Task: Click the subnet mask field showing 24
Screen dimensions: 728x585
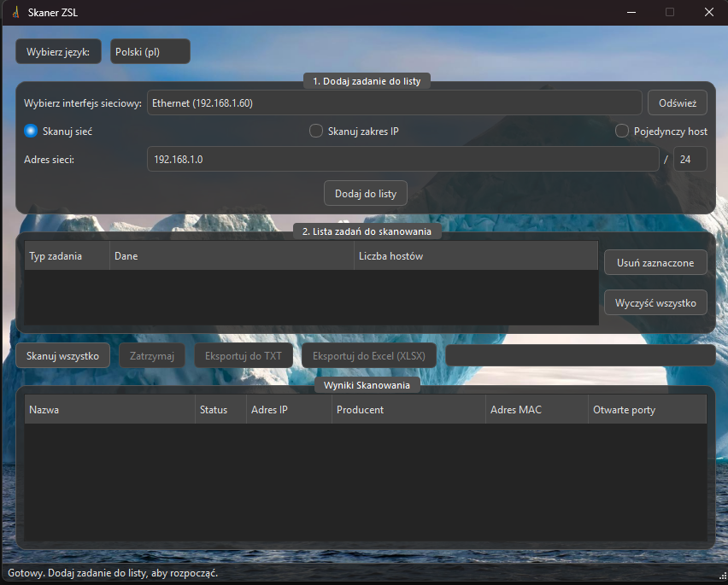Action: [x=690, y=159]
